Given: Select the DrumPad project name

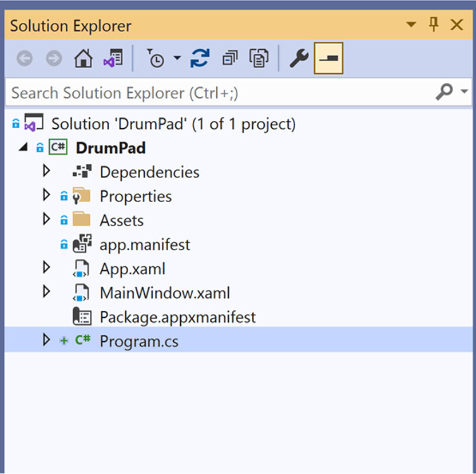Looking at the screenshot, I should 110,148.
